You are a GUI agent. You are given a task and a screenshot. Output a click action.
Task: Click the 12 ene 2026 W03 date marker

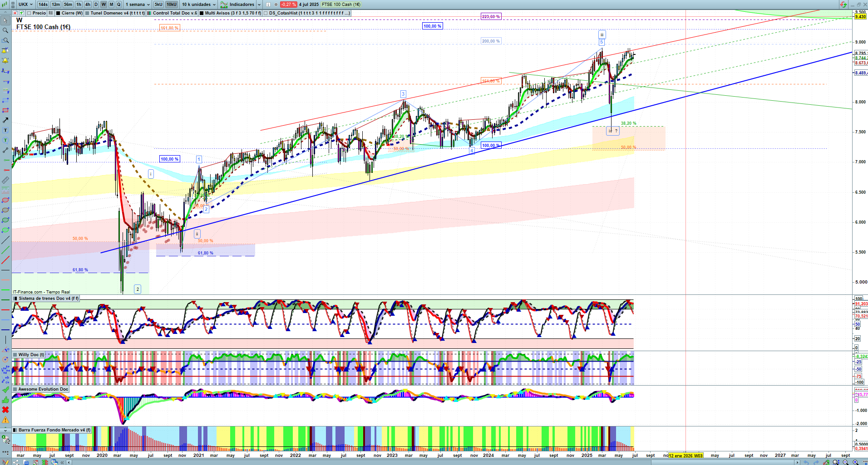click(x=686, y=455)
